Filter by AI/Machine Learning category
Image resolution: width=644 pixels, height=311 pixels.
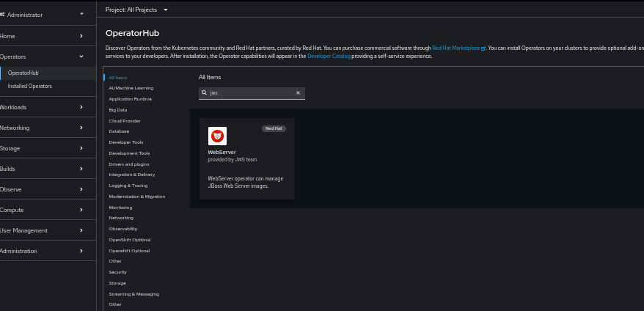(x=131, y=88)
